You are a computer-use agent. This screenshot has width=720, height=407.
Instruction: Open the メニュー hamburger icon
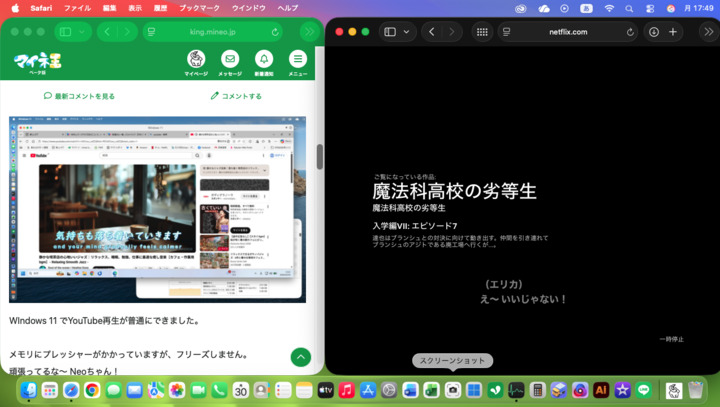click(298, 63)
